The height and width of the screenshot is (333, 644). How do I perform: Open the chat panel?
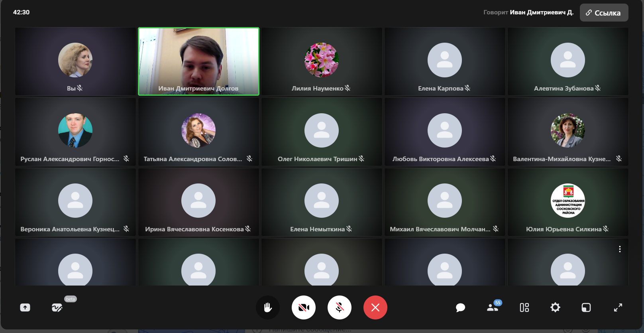pos(460,307)
